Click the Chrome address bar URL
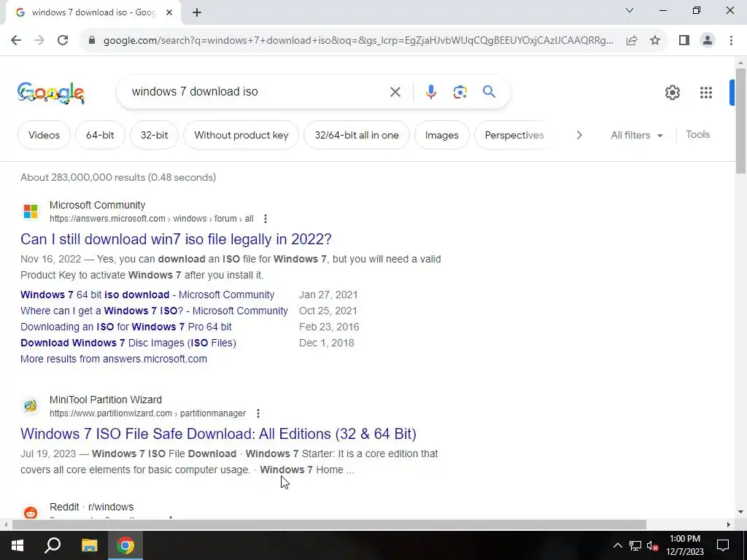Viewport: 747px width, 560px height. [358, 41]
